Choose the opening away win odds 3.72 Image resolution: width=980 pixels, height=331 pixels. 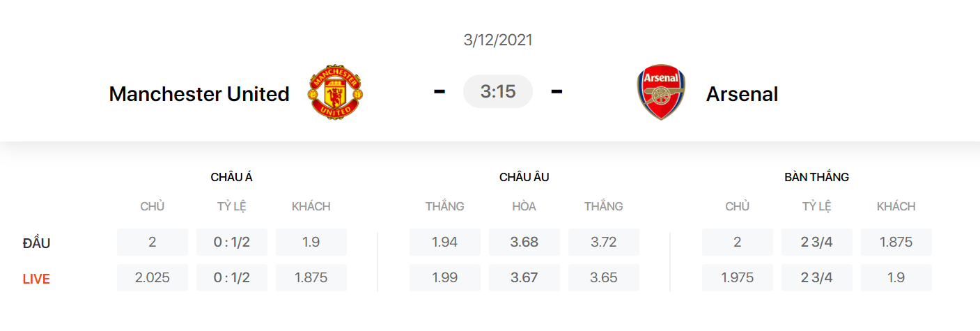(x=603, y=242)
